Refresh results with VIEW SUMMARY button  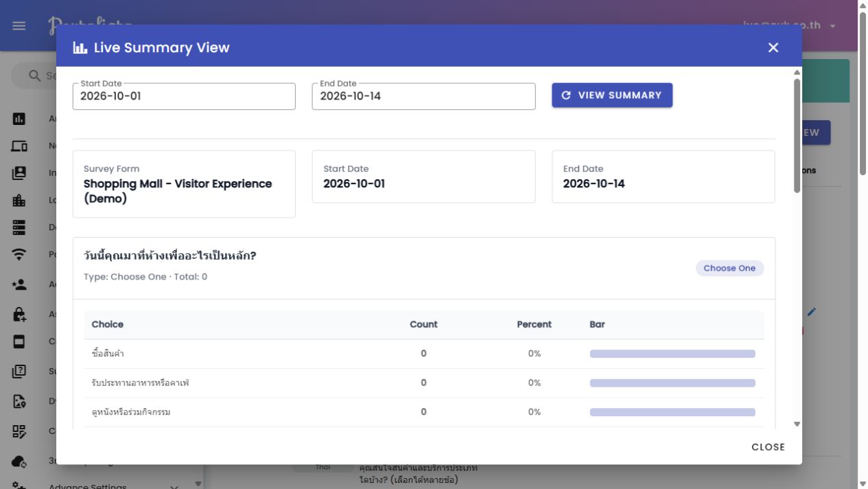612,95
